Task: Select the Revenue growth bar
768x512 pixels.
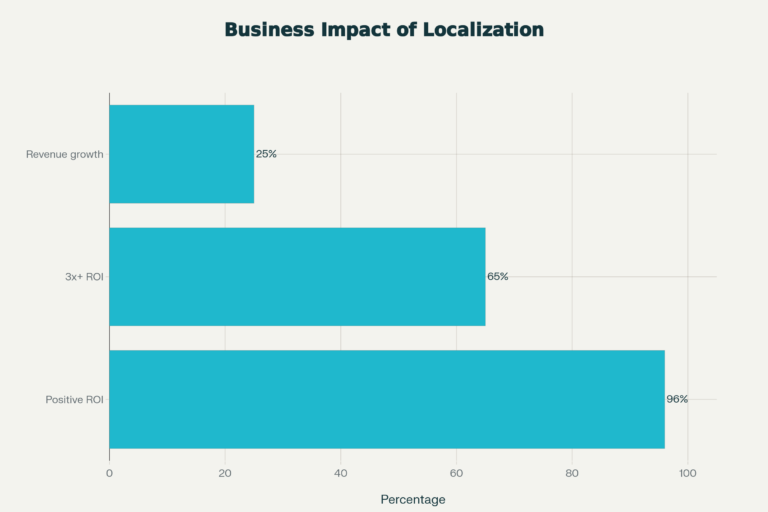Action: (x=181, y=154)
